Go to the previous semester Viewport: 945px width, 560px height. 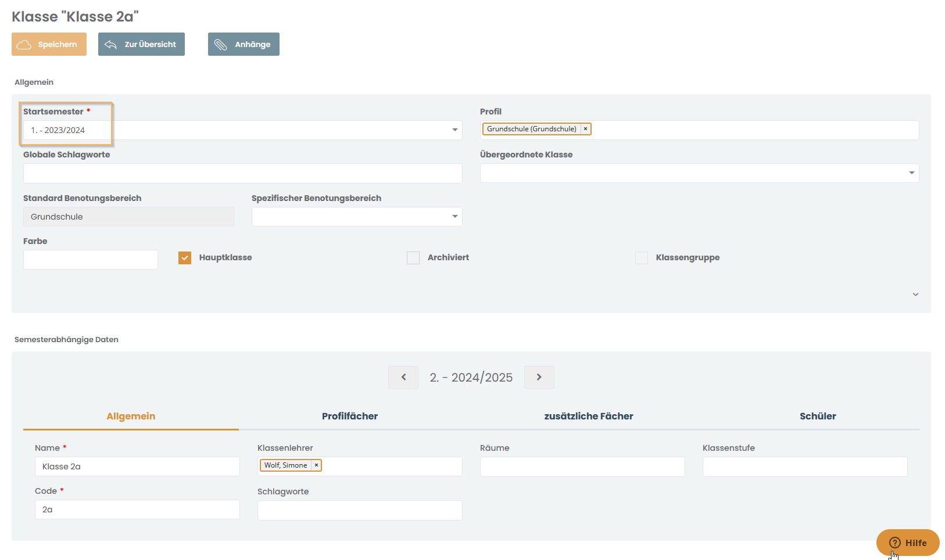[x=403, y=378]
